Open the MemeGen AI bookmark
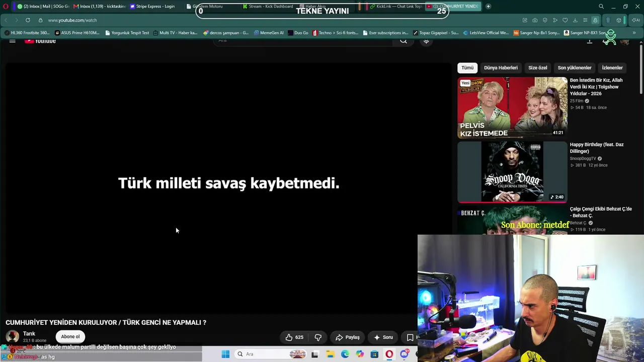The width and height of the screenshot is (644, 362). (x=269, y=33)
